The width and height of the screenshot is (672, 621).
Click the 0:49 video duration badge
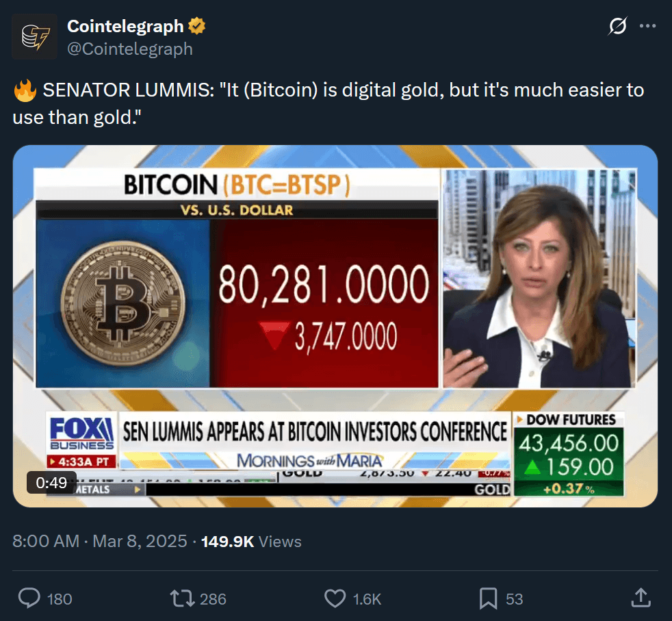[x=51, y=483]
